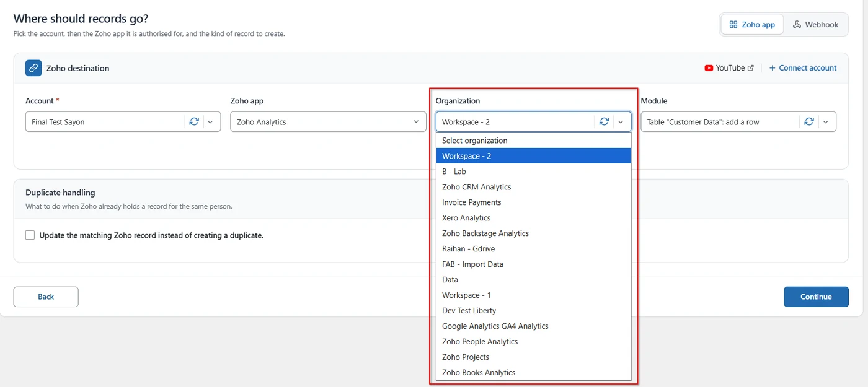Choose Google Analytics GA4 Analytics option
868x387 pixels.
click(533, 326)
